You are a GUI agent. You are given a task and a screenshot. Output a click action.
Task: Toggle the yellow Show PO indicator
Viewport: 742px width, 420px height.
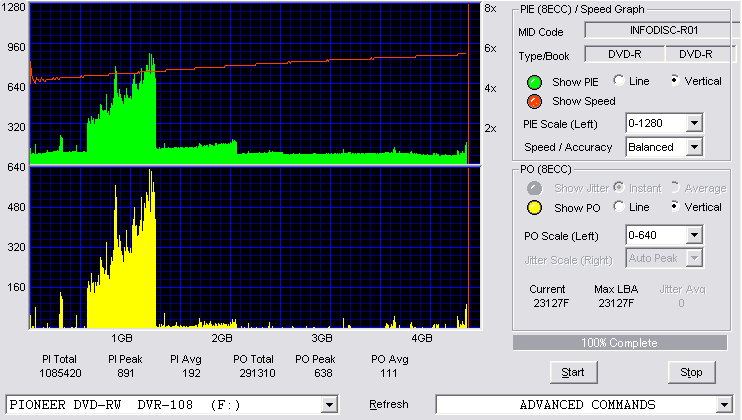point(534,208)
